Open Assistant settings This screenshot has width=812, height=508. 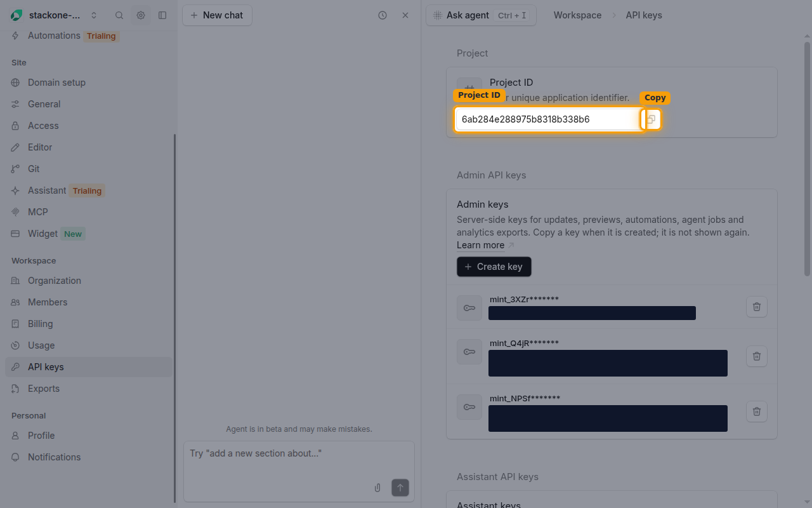[x=89, y=190]
